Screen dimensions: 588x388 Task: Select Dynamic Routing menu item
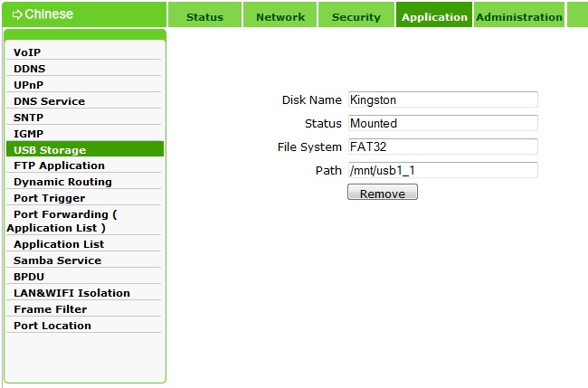tap(63, 182)
